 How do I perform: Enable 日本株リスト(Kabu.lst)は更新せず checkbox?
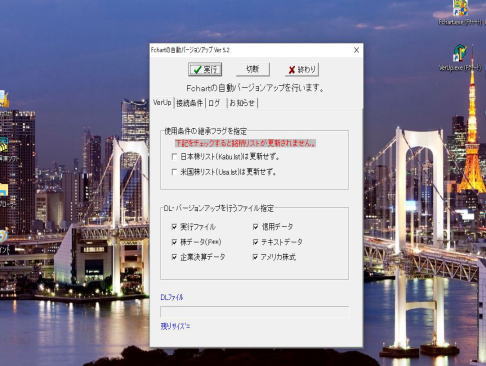click(174, 156)
